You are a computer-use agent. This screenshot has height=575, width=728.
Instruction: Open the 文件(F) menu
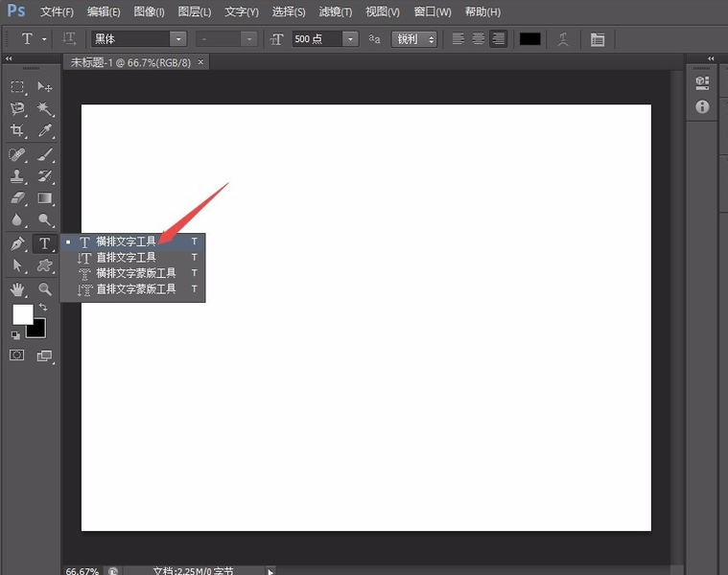click(57, 11)
